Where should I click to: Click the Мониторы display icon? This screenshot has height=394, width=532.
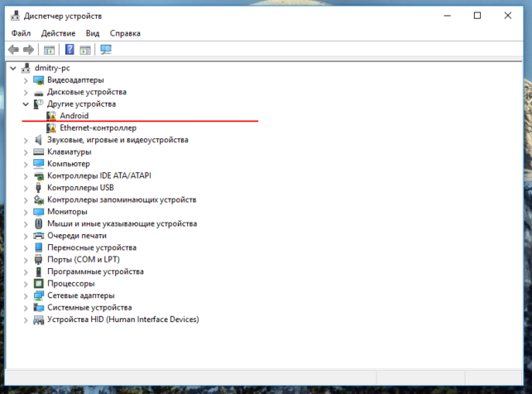click(39, 212)
